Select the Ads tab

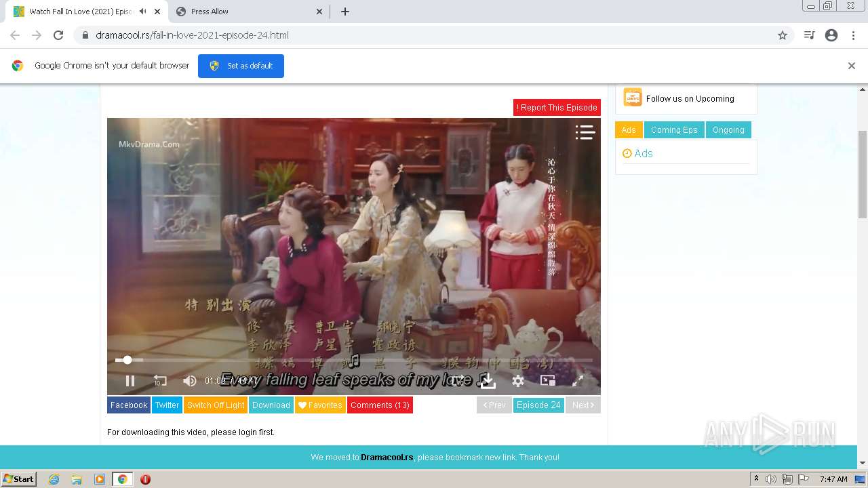tap(629, 130)
